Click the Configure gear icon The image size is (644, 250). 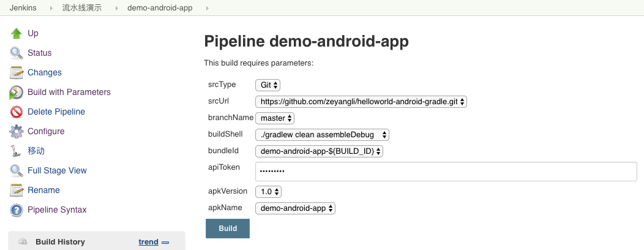[17, 131]
